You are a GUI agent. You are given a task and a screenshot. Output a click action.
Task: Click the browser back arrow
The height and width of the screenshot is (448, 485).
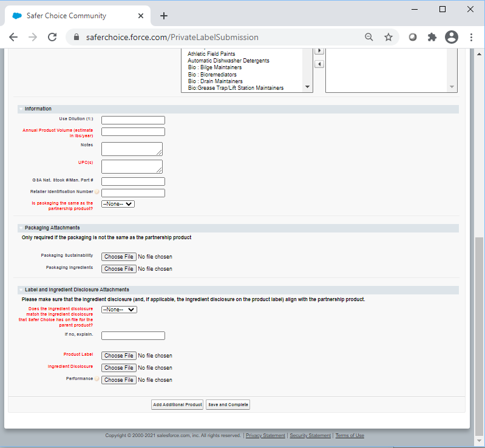point(13,37)
